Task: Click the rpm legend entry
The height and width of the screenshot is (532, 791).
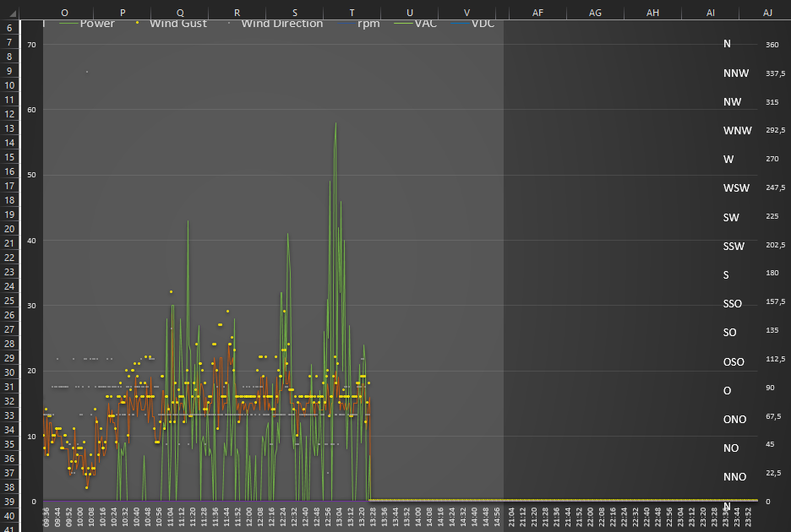Action: 368,24
